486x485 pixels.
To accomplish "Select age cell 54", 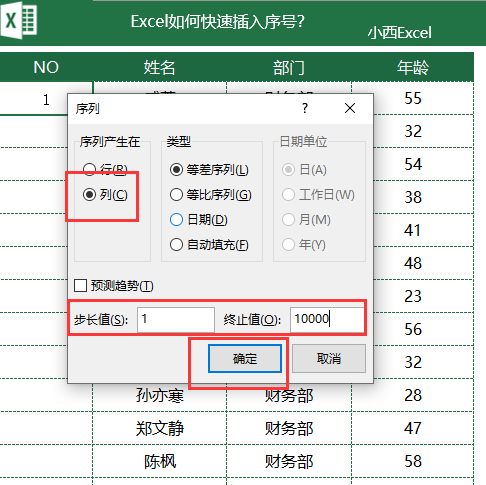I will (x=413, y=164).
